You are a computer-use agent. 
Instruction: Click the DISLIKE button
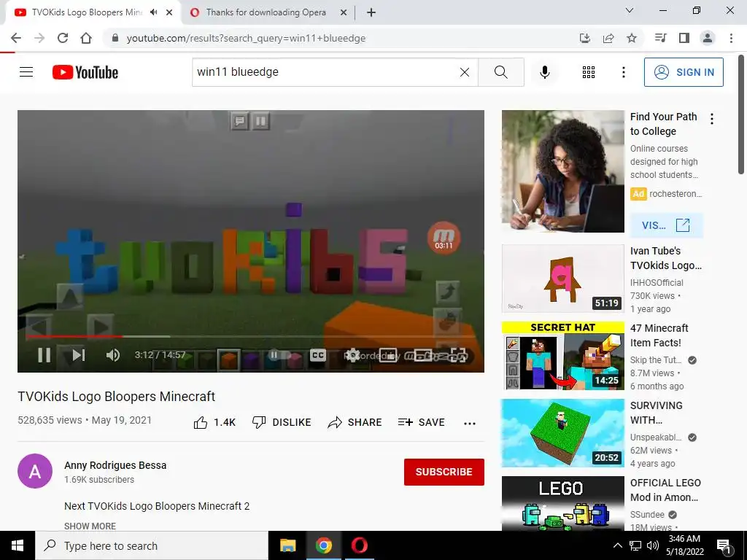282,422
